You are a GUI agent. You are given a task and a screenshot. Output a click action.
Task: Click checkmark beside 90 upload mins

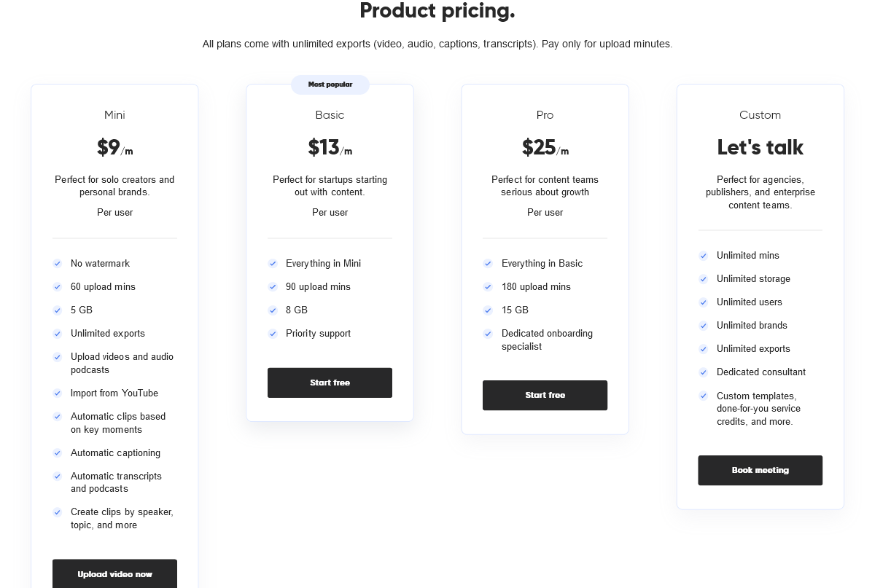(273, 287)
